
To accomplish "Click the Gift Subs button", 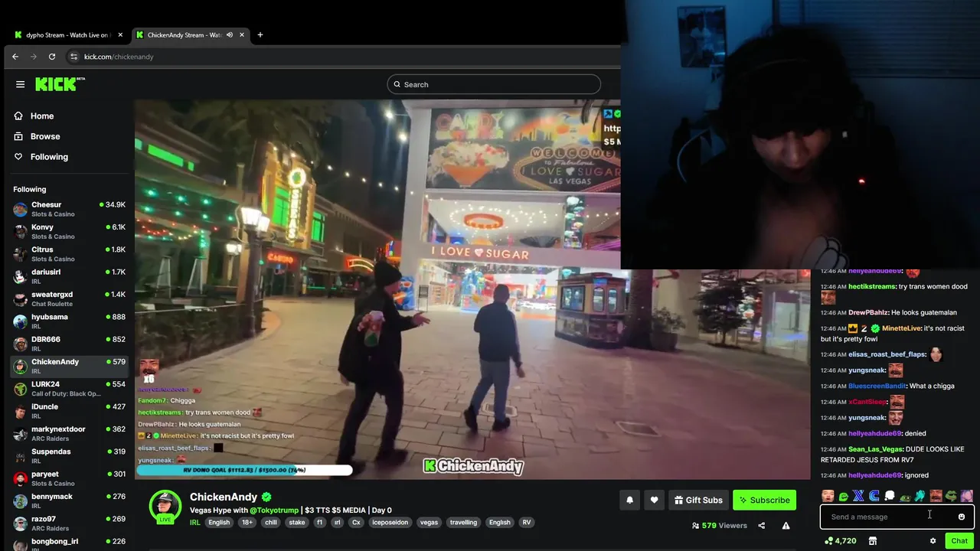I will tap(697, 500).
